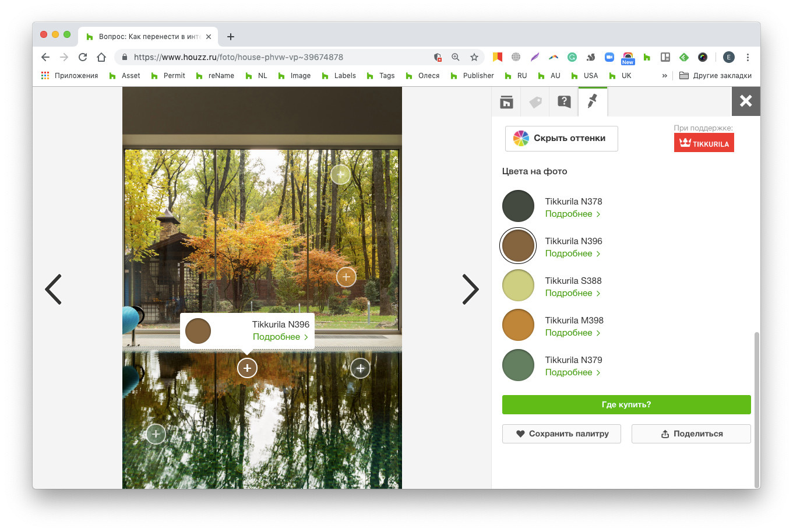Go to the next photo arrow
Screen dimensions: 793x532
[470, 289]
